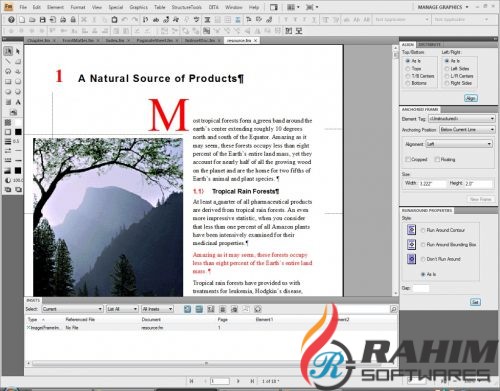Open the File menu
Viewport: 500px width, 391px height.
coord(23,7)
